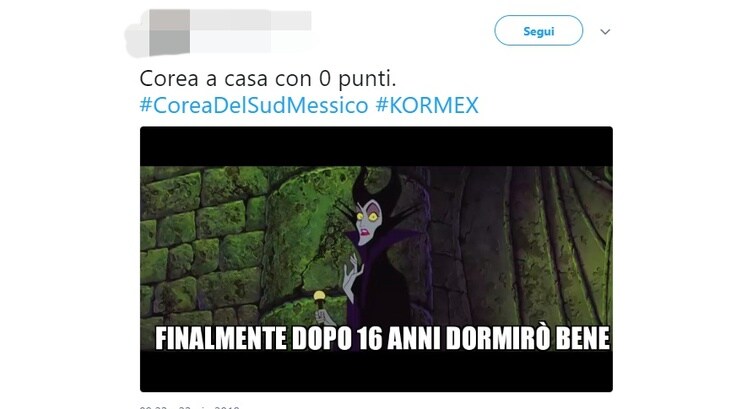Click tweet text "Corea a casa con 0 punti."
This screenshot has height=409, width=736.
pyautogui.click(x=268, y=78)
